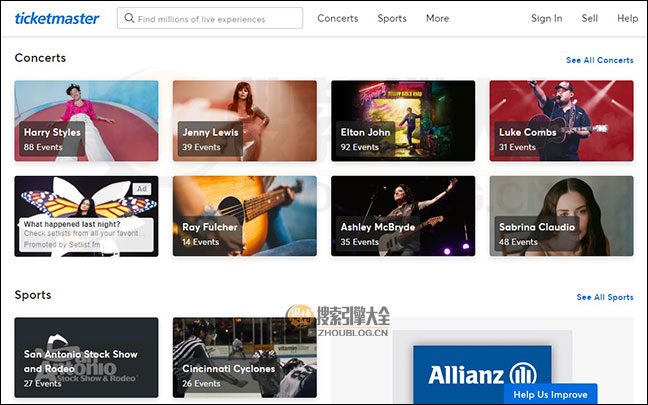Click '31 Events' under Luke Combs
This screenshot has height=405, width=648.
[517, 147]
